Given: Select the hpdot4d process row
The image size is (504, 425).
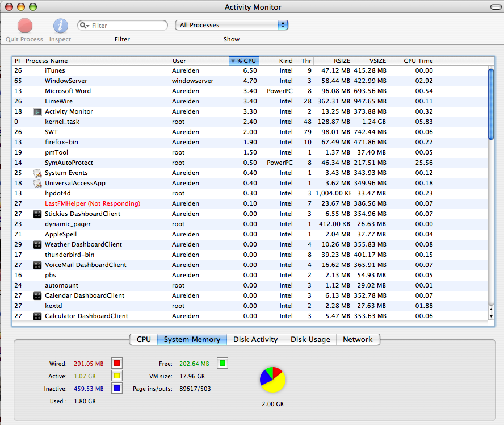Looking at the screenshot, I should (250, 193).
